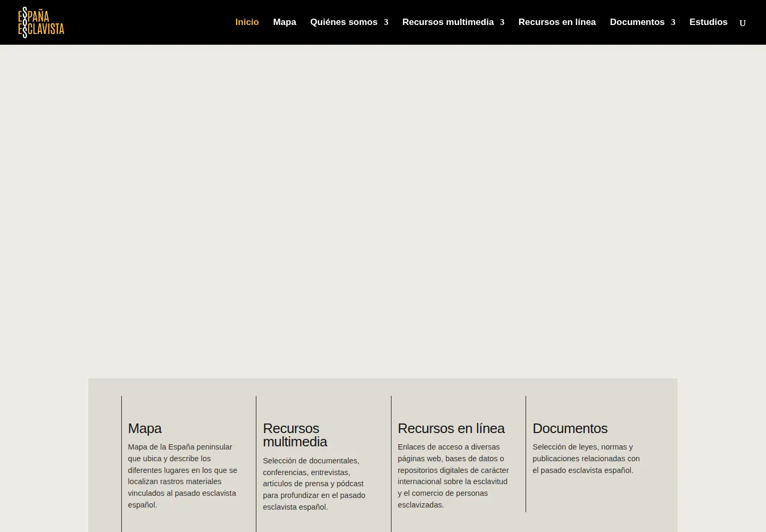Expand the Quiénes somos submenu arrow
766x532 pixels.
tap(386, 22)
